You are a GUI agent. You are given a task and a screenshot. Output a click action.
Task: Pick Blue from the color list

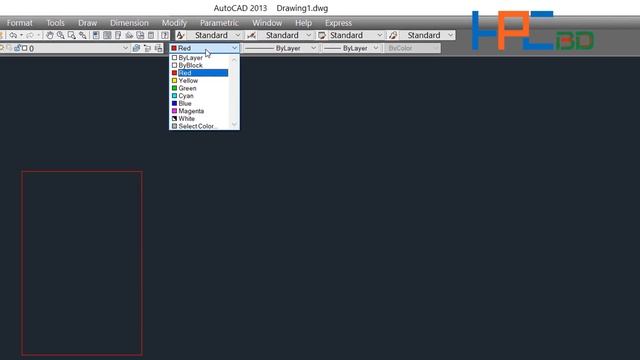click(x=200, y=103)
